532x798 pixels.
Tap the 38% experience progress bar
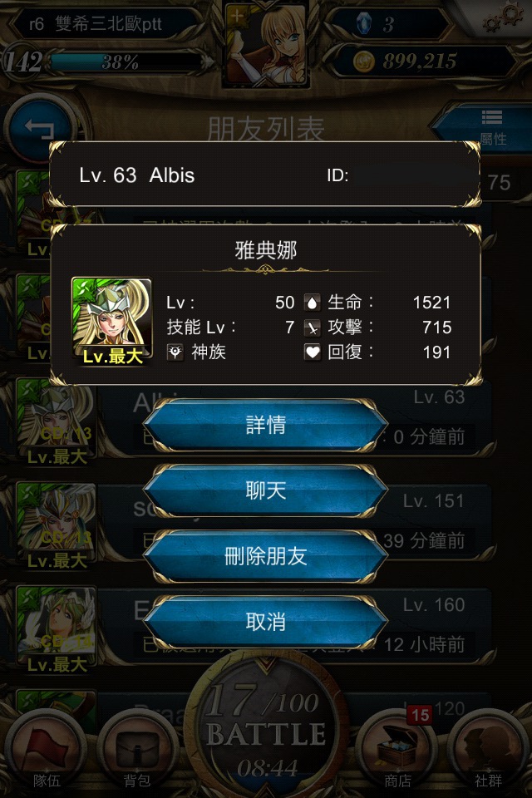coord(126,62)
